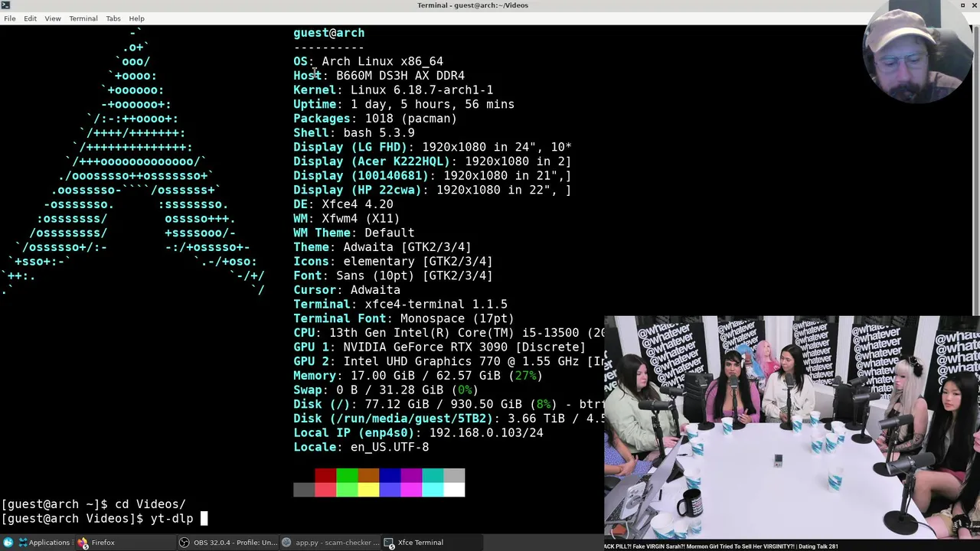The height and width of the screenshot is (551, 980).
Task: Click the 'cd Videos/' command line
Action: pyautogui.click(x=93, y=504)
